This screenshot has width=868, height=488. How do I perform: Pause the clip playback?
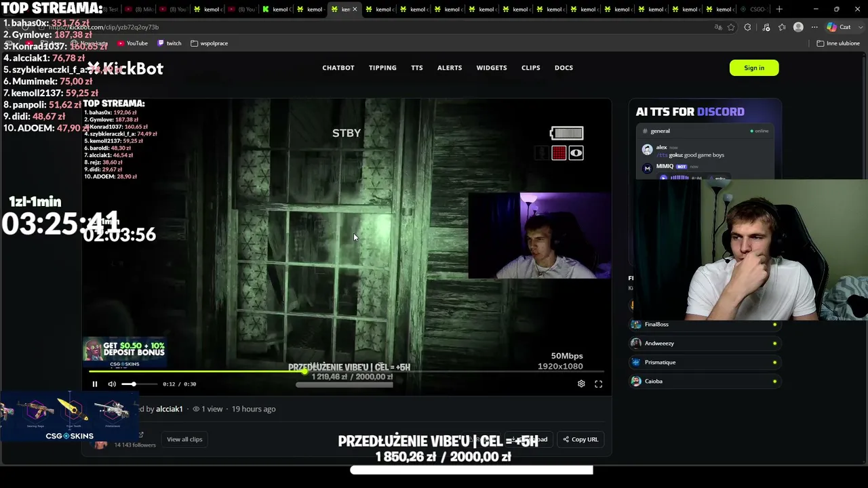pyautogui.click(x=95, y=384)
